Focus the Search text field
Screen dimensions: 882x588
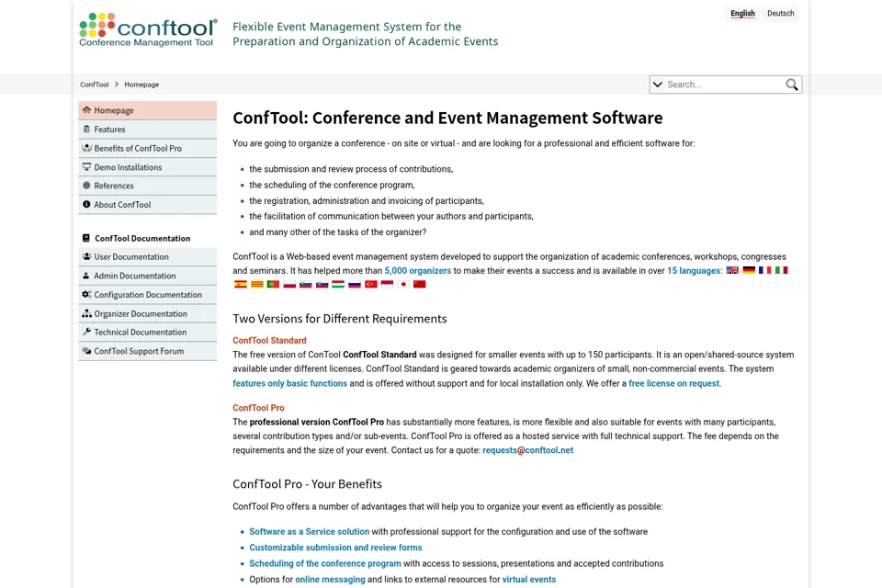724,85
